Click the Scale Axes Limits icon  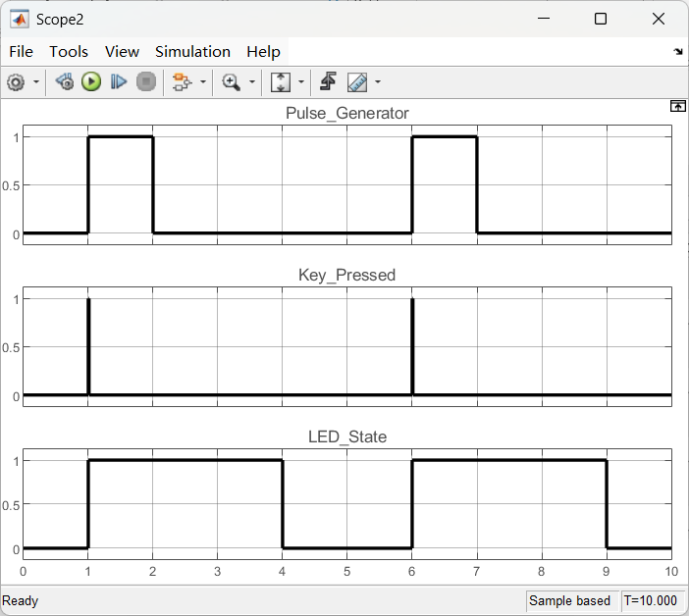pyautogui.click(x=281, y=82)
